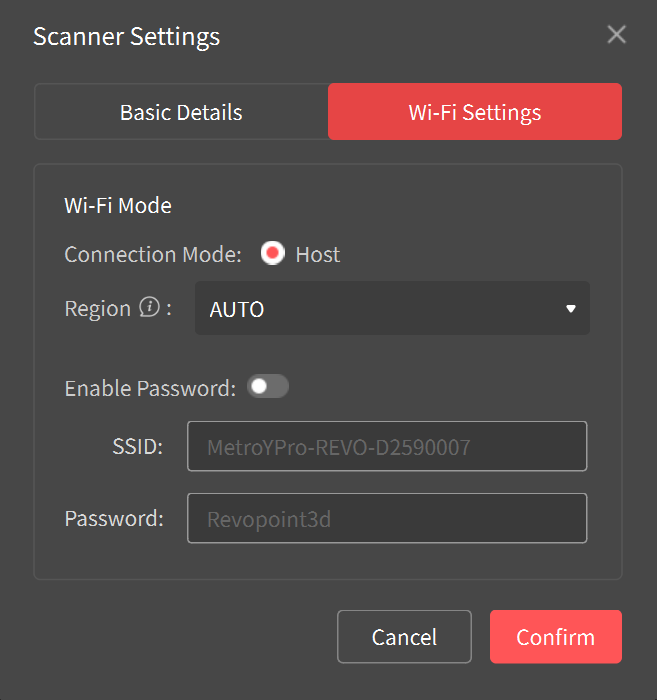Click the Scanner Settings title text
This screenshot has width=657, height=700.
(126, 37)
